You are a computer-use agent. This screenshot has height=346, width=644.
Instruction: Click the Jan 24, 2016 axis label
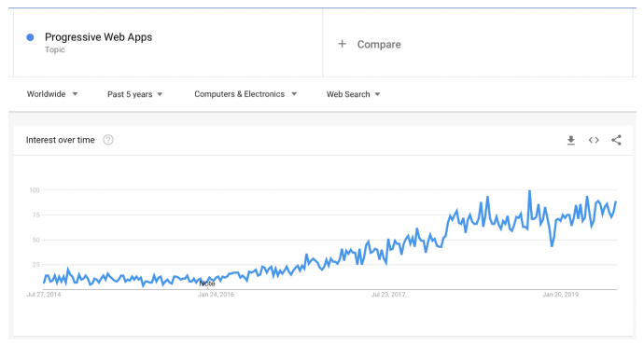point(216,295)
